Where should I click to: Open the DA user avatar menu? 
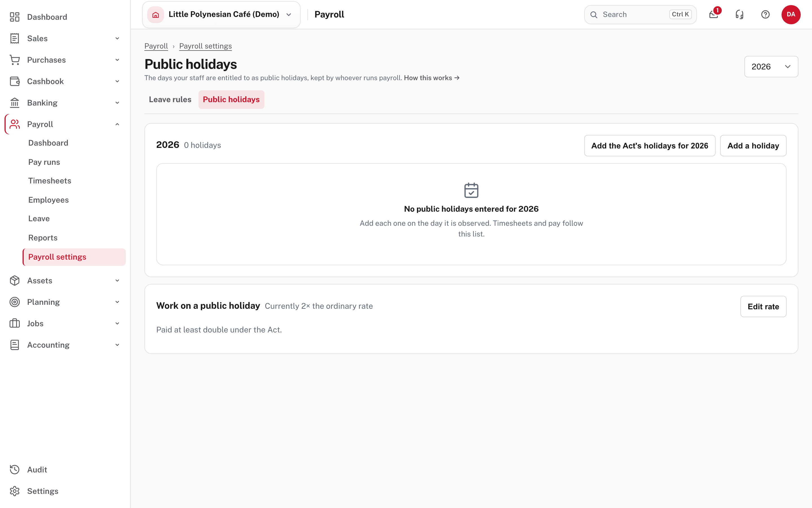(x=791, y=14)
